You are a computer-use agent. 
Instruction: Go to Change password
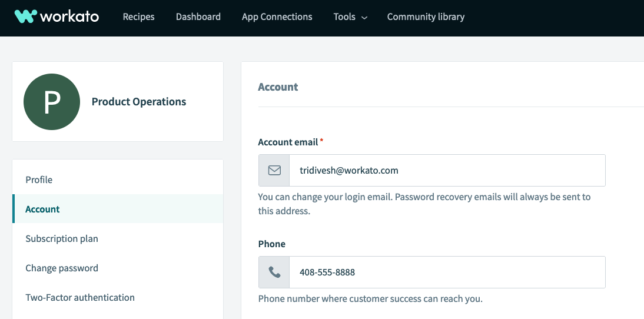(118, 268)
